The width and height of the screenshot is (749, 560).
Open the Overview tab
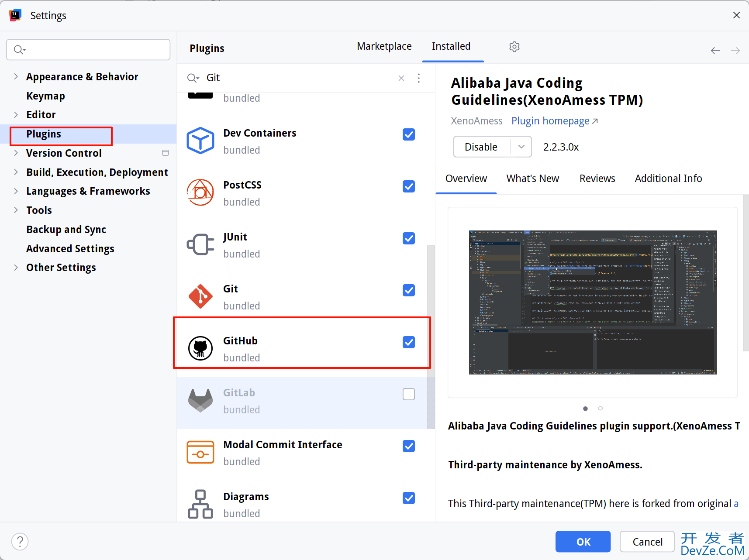tap(466, 179)
